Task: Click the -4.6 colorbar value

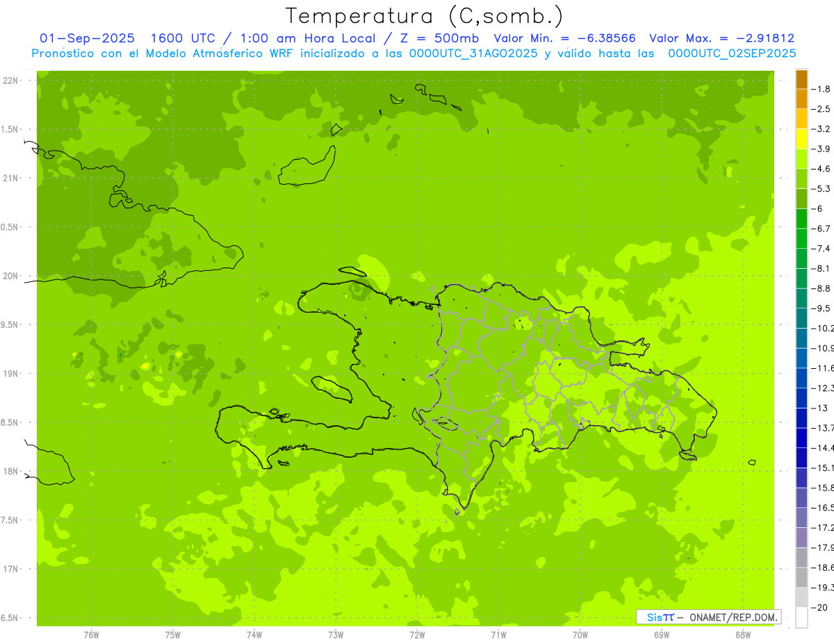Action: point(821,169)
